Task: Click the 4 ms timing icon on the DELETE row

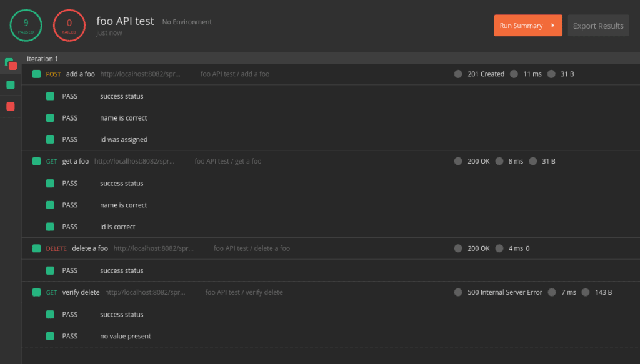Action: click(499, 248)
